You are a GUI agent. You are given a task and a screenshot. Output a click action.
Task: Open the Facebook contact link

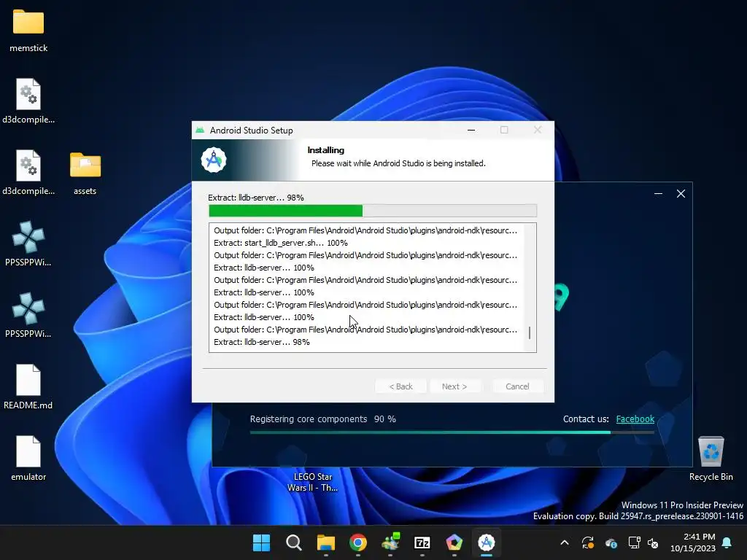click(x=635, y=419)
